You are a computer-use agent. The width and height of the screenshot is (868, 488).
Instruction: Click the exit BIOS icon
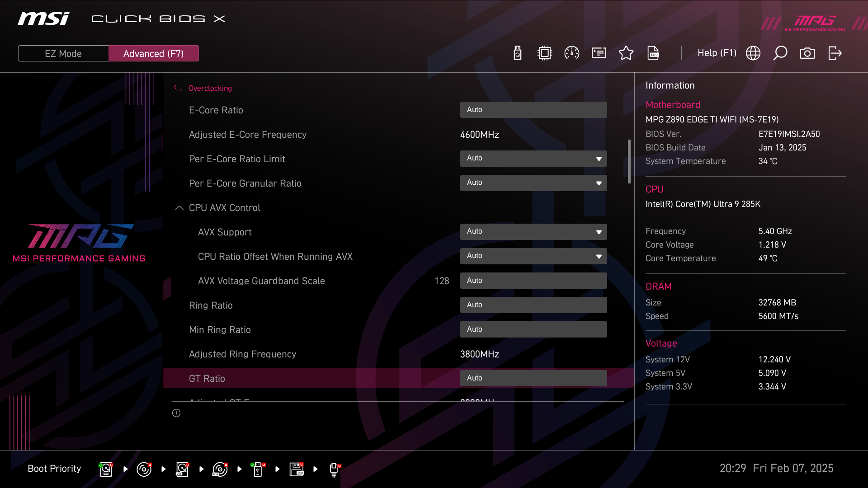tap(835, 53)
